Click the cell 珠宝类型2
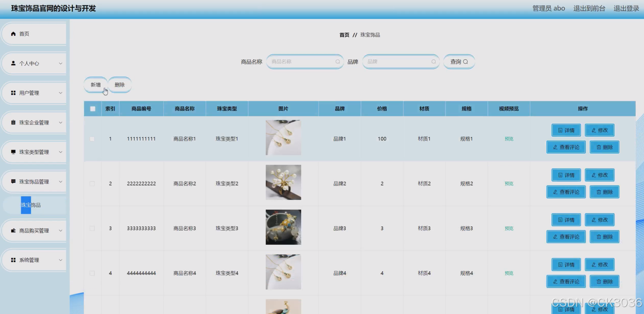Screen dimensions: 644x314 [227, 184]
